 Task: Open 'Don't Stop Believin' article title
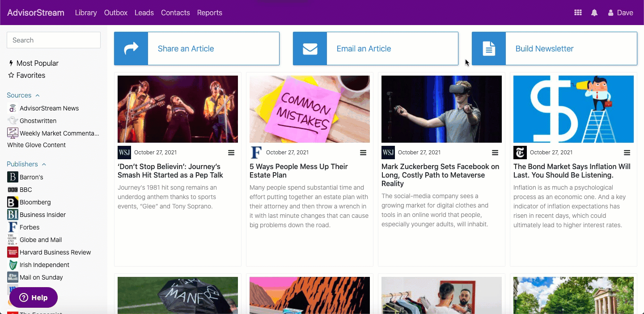[x=170, y=171]
